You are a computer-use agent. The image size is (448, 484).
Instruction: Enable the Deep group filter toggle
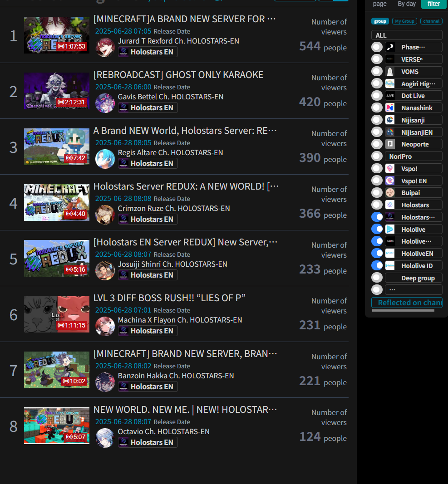pyautogui.click(x=377, y=278)
